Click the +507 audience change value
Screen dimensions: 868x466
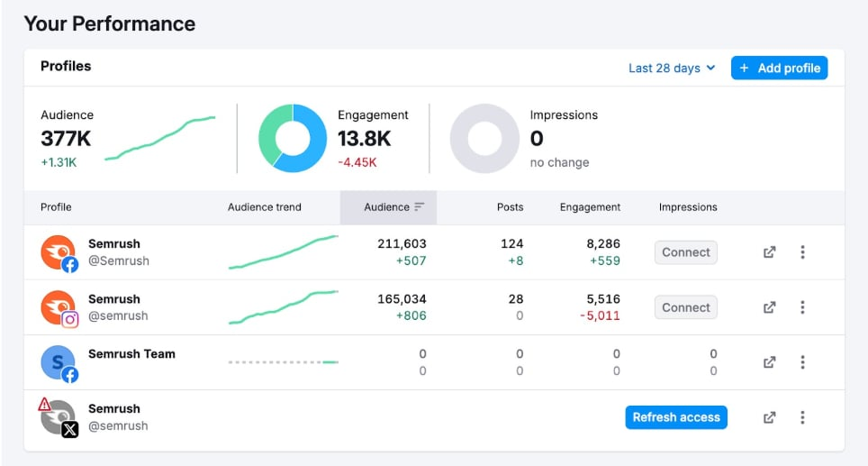[411, 261]
